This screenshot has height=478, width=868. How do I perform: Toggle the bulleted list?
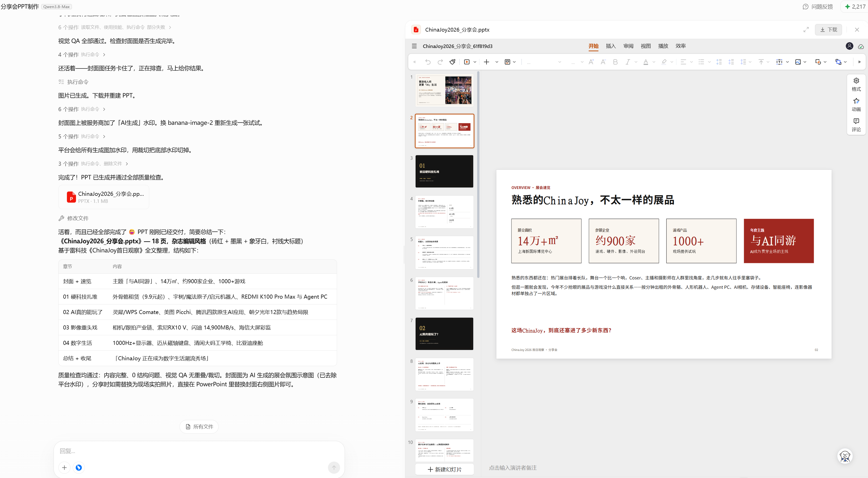coord(701,62)
